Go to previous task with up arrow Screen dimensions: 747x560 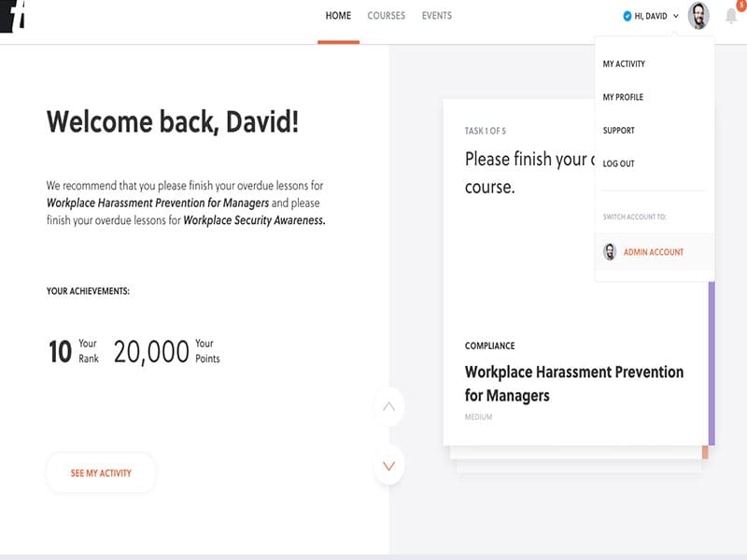click(388, 407)
